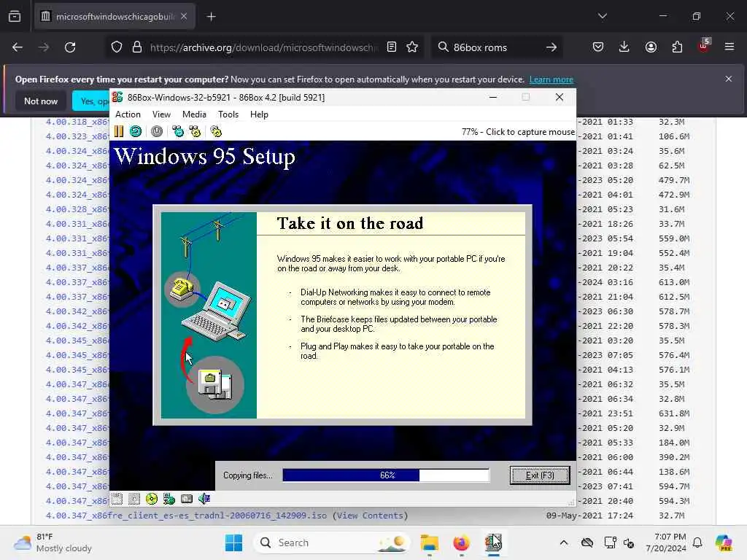The width and height of the screenshot is (747, 560).
Task: Open a new Firefox tab
Action: click(x=211, y=17)
